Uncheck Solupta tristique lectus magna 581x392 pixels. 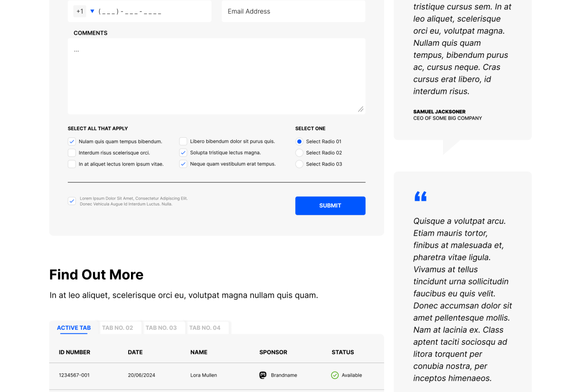(x=183, y=153)
